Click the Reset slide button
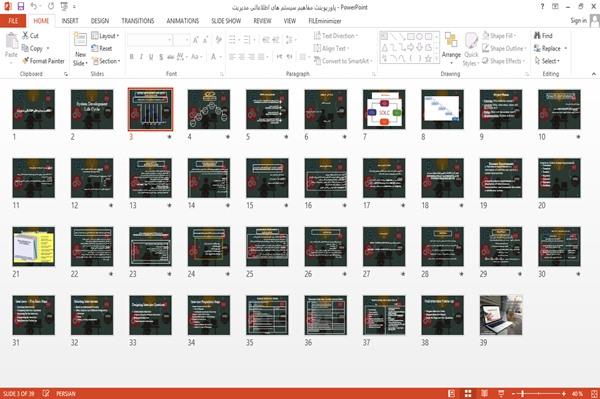600x399 pixels. pyautogui.click(x=102, y=48)
